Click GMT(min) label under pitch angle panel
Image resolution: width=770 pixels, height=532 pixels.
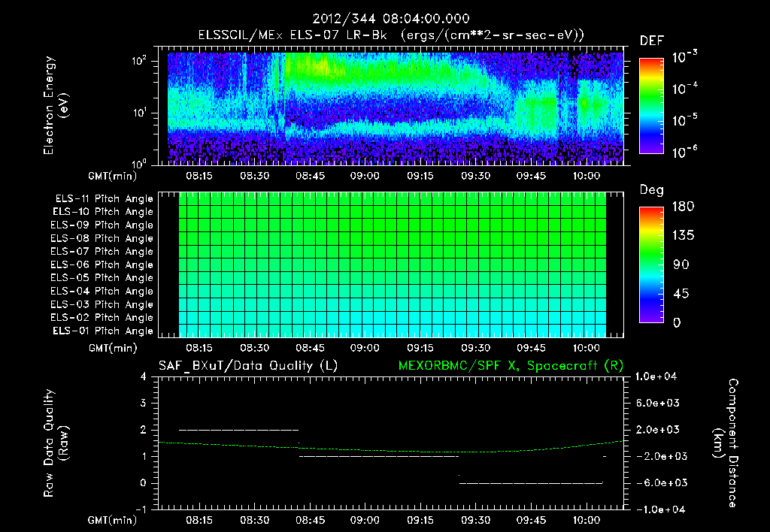coord(113,348)
